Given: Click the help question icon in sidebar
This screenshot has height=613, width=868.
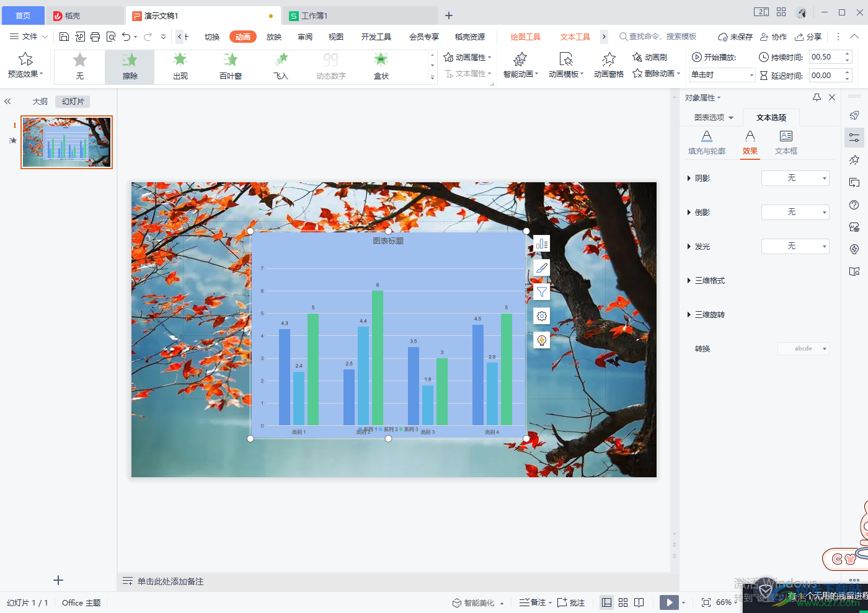Looking at the screenshot, I should tap(854, 205).
